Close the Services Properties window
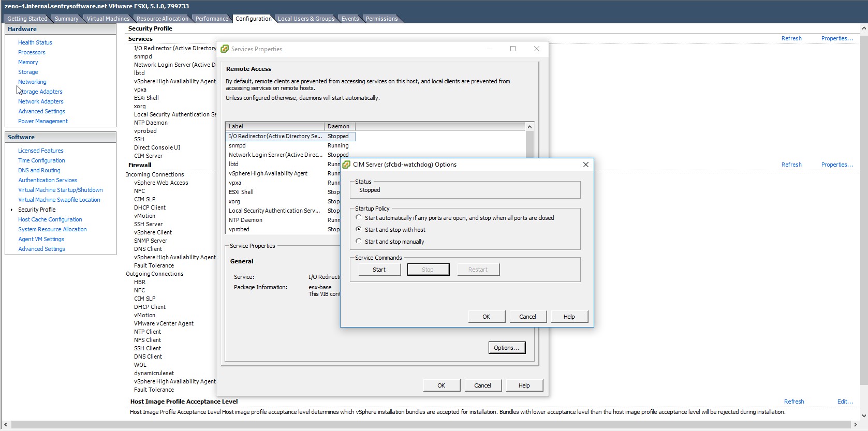The width and height of the screenshot is (868, 431). 537,49
